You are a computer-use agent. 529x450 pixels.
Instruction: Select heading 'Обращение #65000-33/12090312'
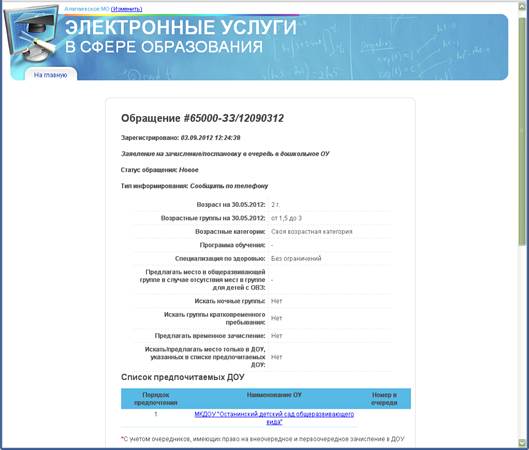pyautogui.click(x=202, y=118)
